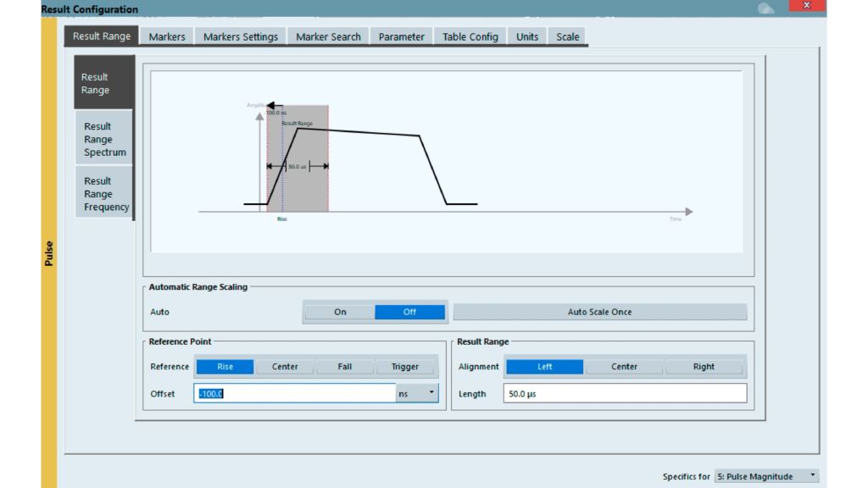
Task: Click the cloud icon in the title bar
Action: 764,7
